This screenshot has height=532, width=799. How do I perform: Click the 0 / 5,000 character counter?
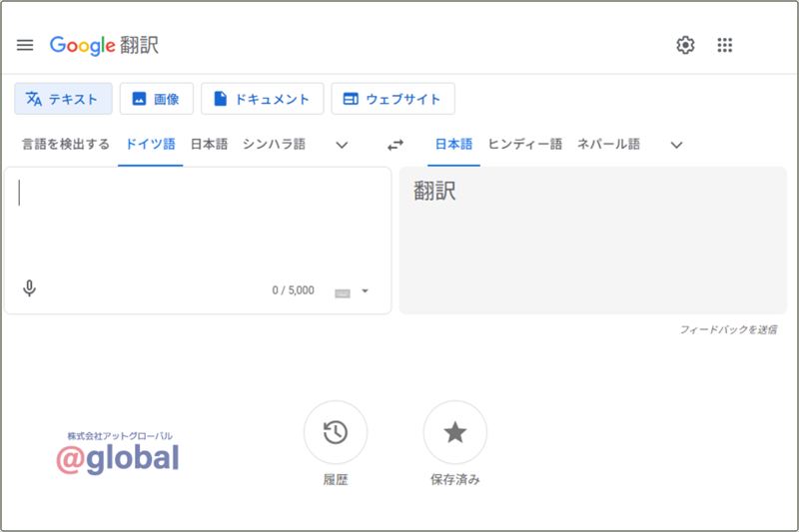pos(293,290)
